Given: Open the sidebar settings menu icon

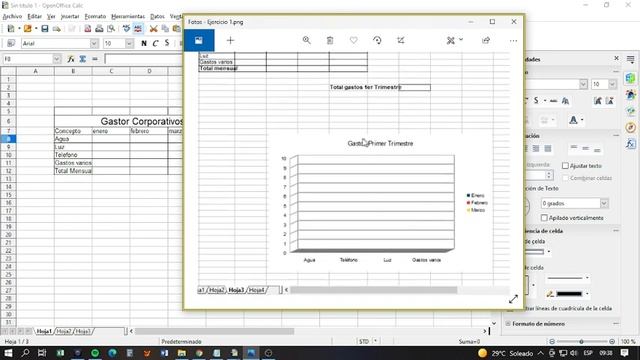Looking at the screenshot, I should coord(631,59).
